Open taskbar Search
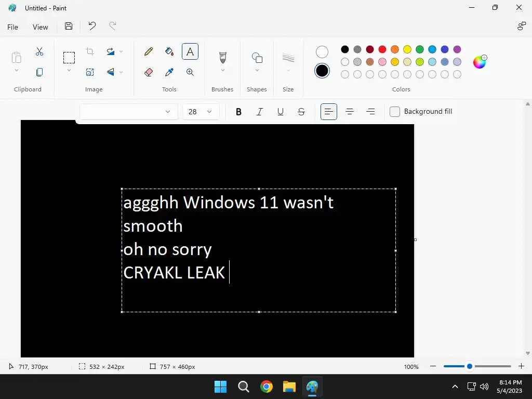 (243, 387)
